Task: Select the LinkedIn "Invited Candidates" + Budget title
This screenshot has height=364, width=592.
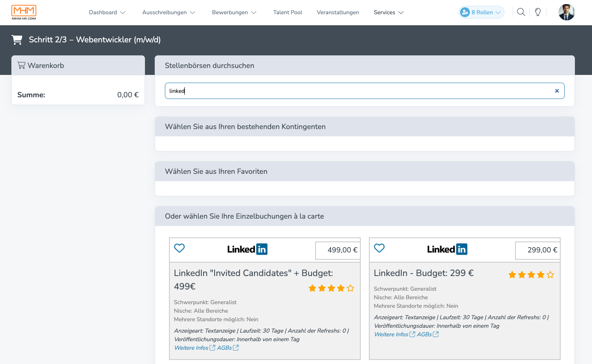Action: [253, 280]
